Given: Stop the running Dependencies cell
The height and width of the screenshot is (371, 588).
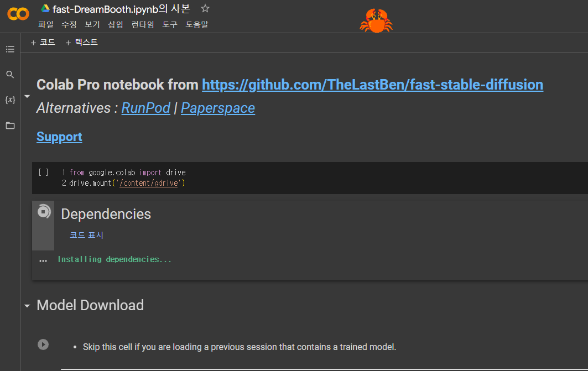Looking at the screenshot, I should point(44,212).
